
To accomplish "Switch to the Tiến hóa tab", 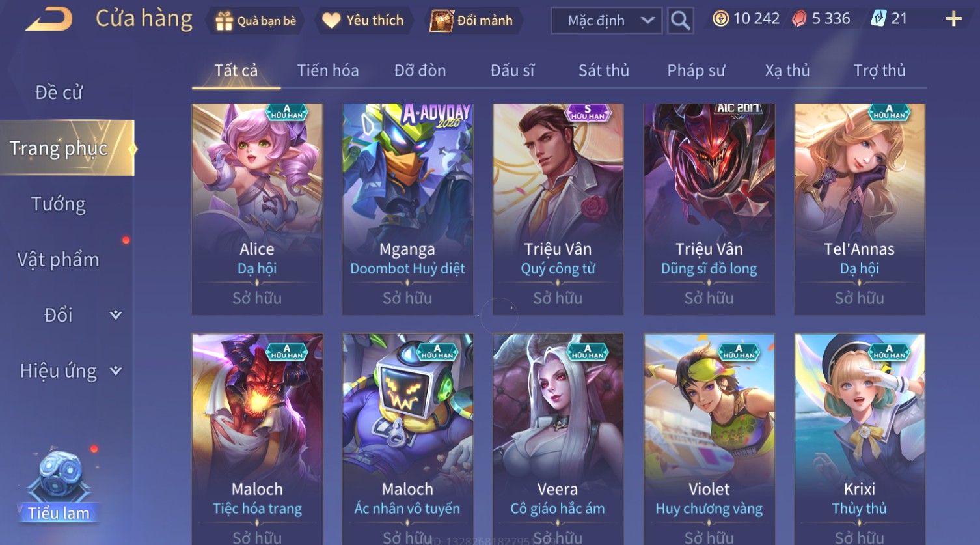I will tap(328, 70).
